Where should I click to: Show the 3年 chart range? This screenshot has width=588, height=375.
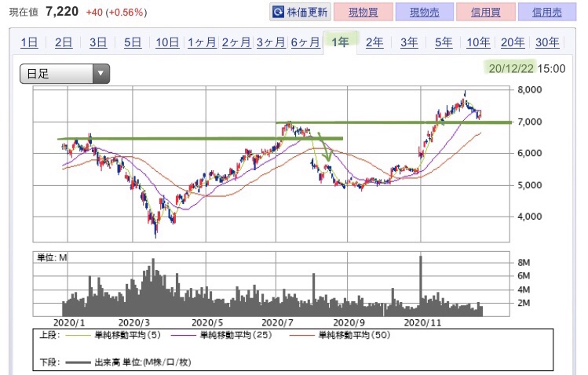409,42
